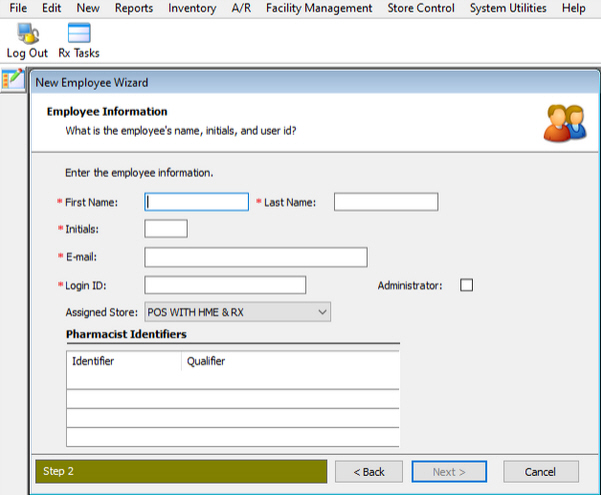The width and height of the screenshot is (601, 495).
Task: Enable the Administrator checkbox
Action: click(x=466, y=285)
